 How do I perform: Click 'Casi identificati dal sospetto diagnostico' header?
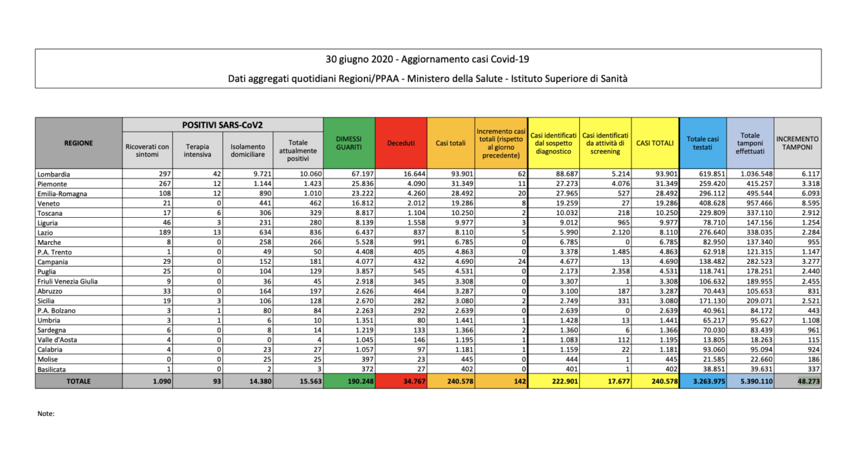[553, 143]
